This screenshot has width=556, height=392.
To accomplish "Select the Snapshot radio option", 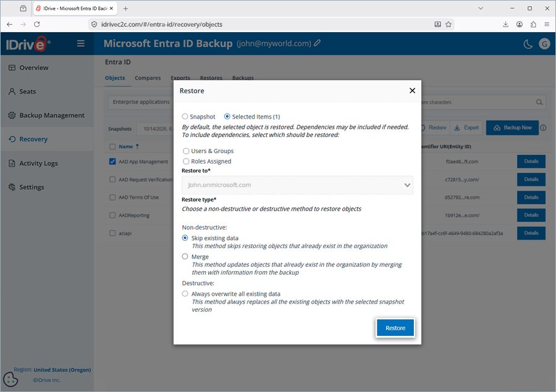I will pyautogui.click(x=185, y=116).
